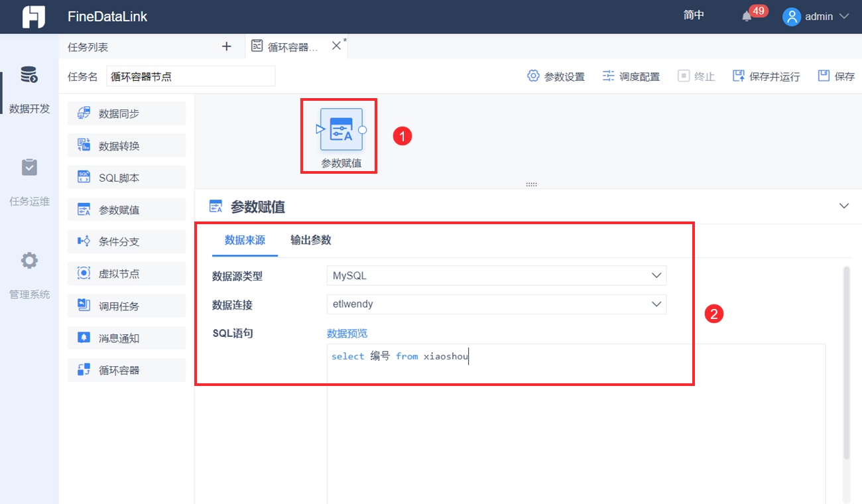Viewport: 862px width, 504px height.
Task: Switch to the 数据来源 tab
Action: click(245, 240)
